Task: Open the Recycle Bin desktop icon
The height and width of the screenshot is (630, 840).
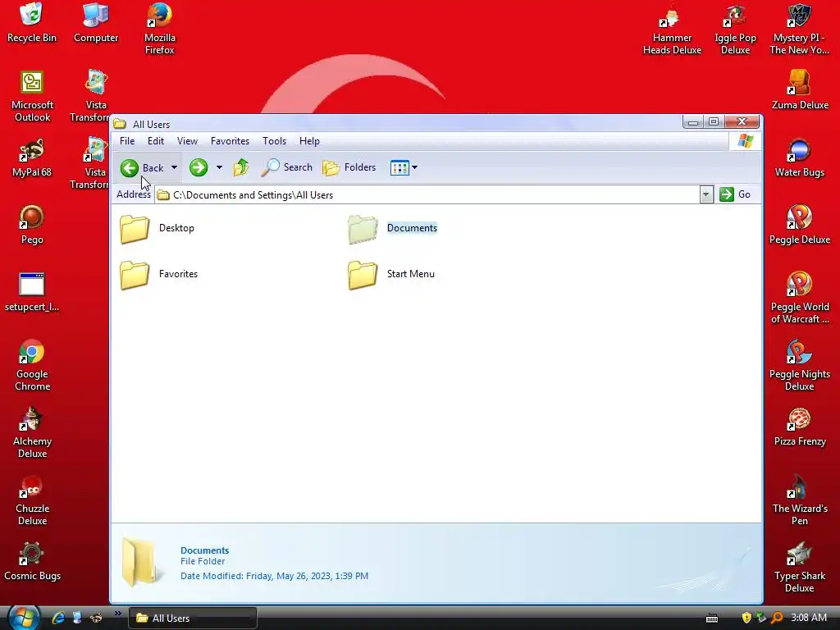Action: click(x=32, y=23)
